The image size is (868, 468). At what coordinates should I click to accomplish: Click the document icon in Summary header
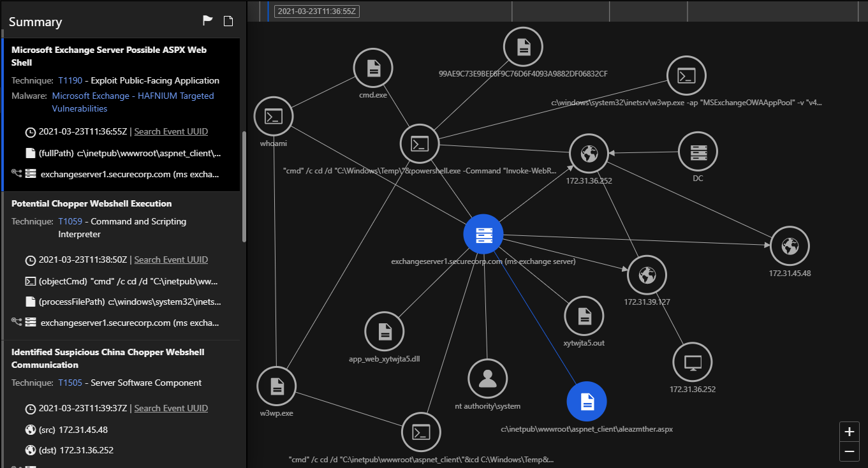coord(228,21)
